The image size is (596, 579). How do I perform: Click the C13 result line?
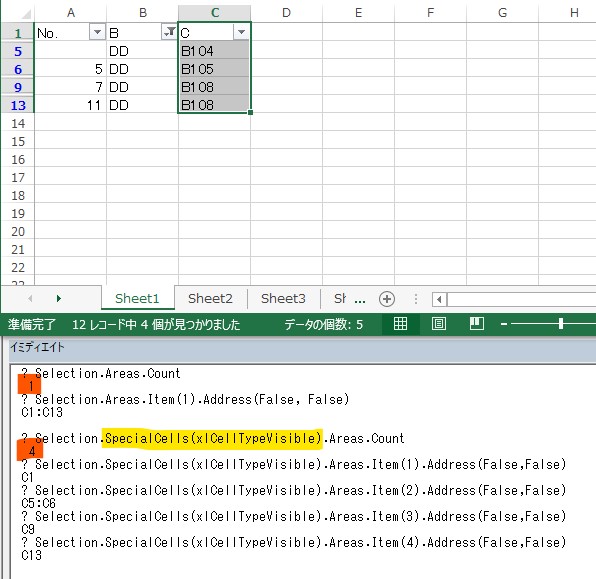point(32,555)
